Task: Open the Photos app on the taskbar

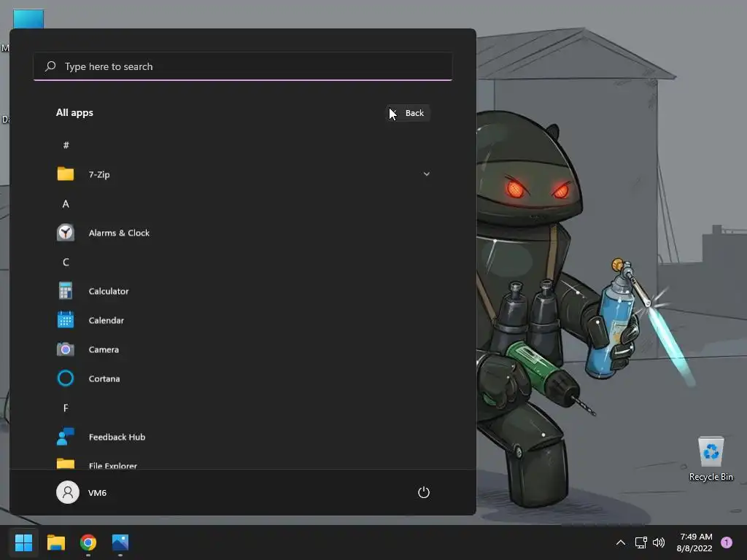Action: [x=120, y=542]
